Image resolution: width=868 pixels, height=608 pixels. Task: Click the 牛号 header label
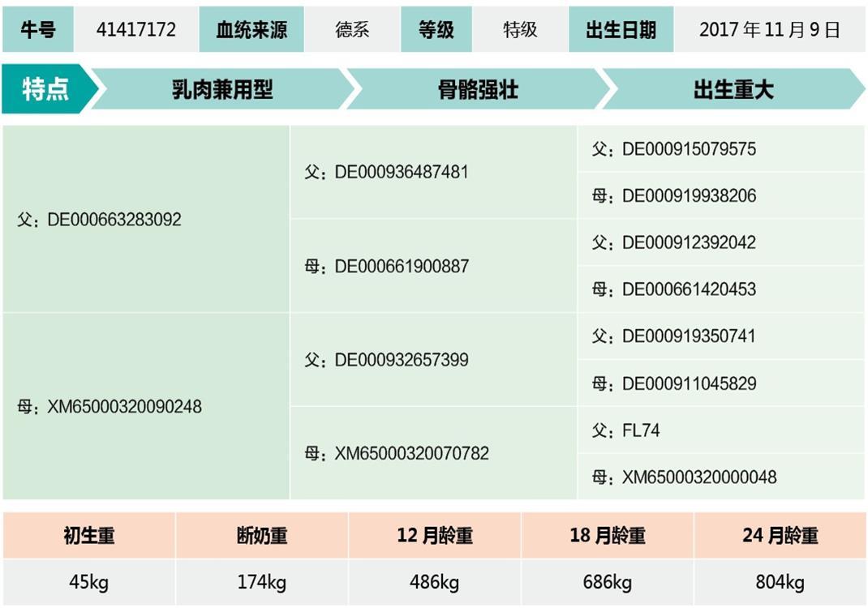(37, 30)
